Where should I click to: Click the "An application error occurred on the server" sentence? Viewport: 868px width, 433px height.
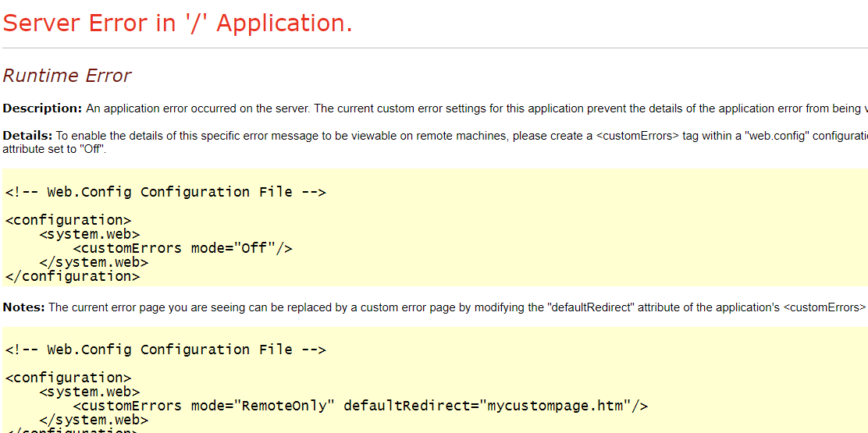198,108
